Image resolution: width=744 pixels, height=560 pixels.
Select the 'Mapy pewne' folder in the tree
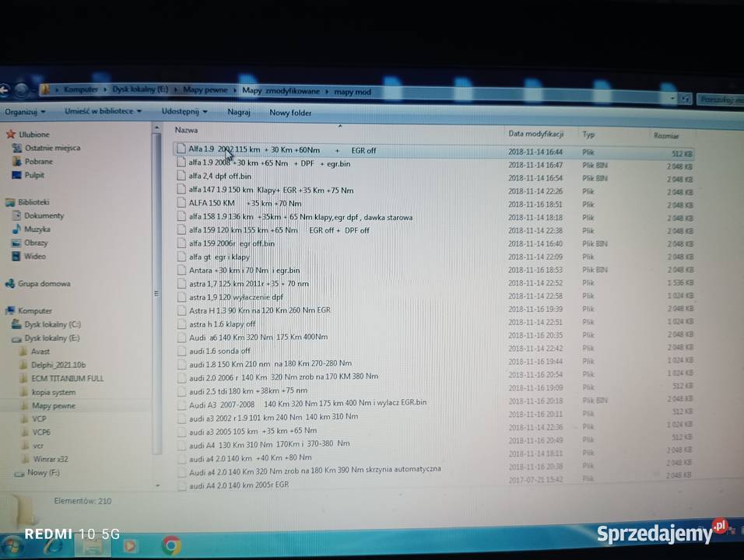(54, 406)
